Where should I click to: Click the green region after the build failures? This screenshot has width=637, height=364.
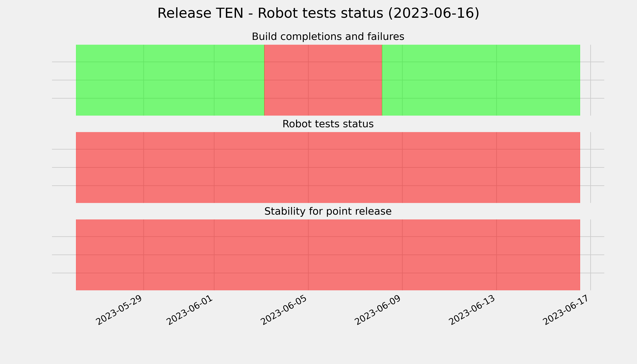tap(481, 80)
